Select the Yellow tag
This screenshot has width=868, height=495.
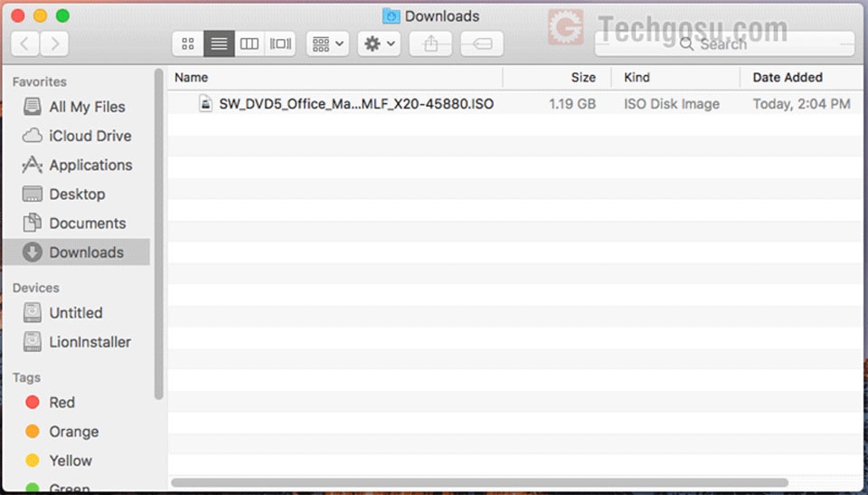tap(59, 461)
